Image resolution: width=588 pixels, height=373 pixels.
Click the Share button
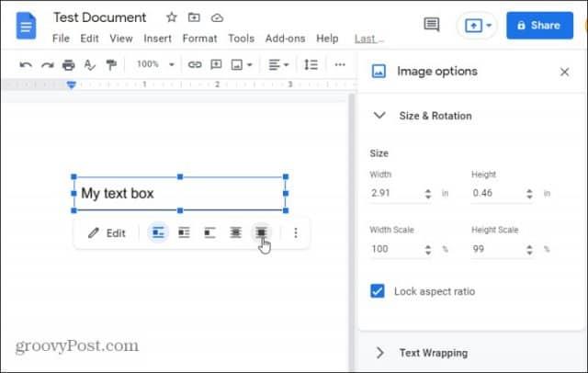click(x=539, y=26)
